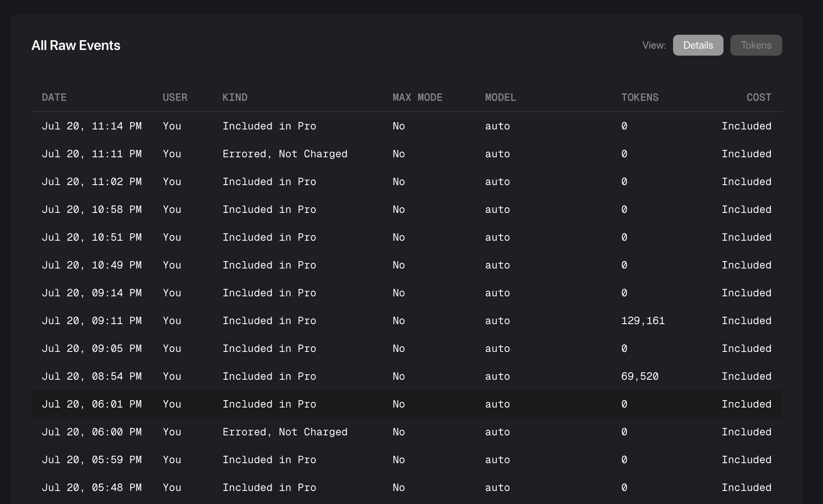Click the 0 tokens in 06:01 PM row
This screenshot has width=823, height=504.
pyautogui.click(x=624, y=404)
